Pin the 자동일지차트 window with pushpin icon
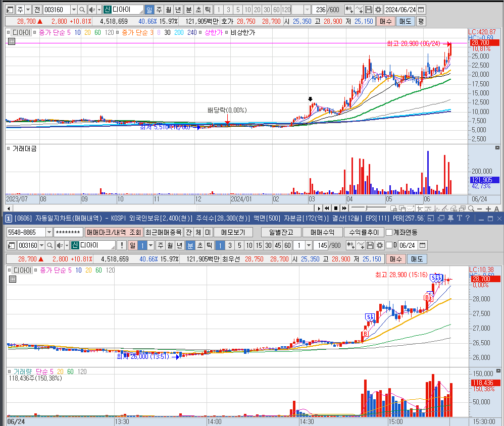The image size is (504, 426). 450,219
